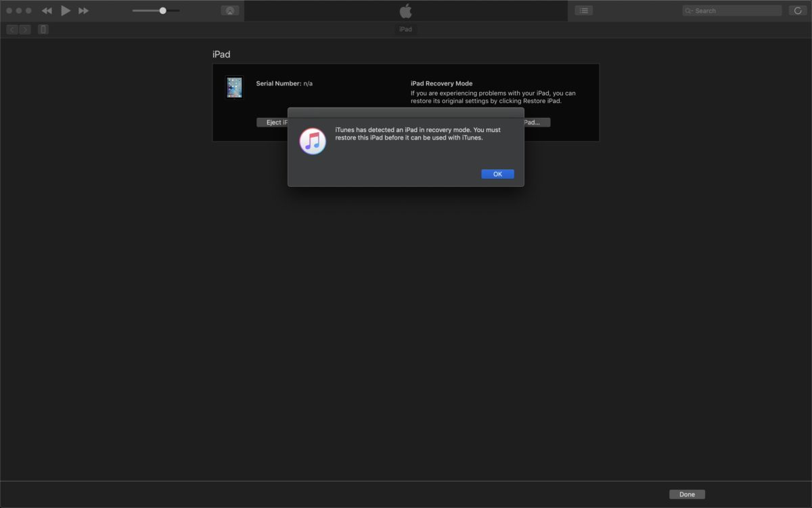Open the Up Next list button
The image size is (812, 508).
pyautogui.click(x=583, y=11)
